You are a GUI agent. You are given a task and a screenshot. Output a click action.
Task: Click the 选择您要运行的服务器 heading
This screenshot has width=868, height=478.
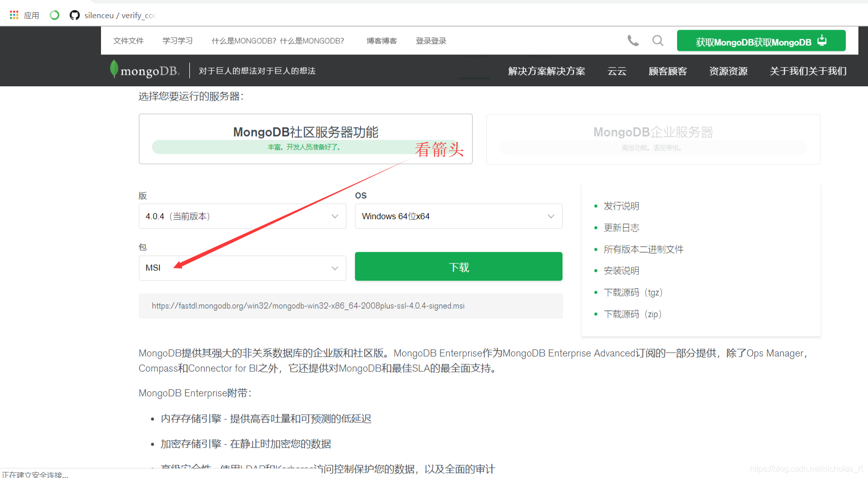(x=191, y=96)
